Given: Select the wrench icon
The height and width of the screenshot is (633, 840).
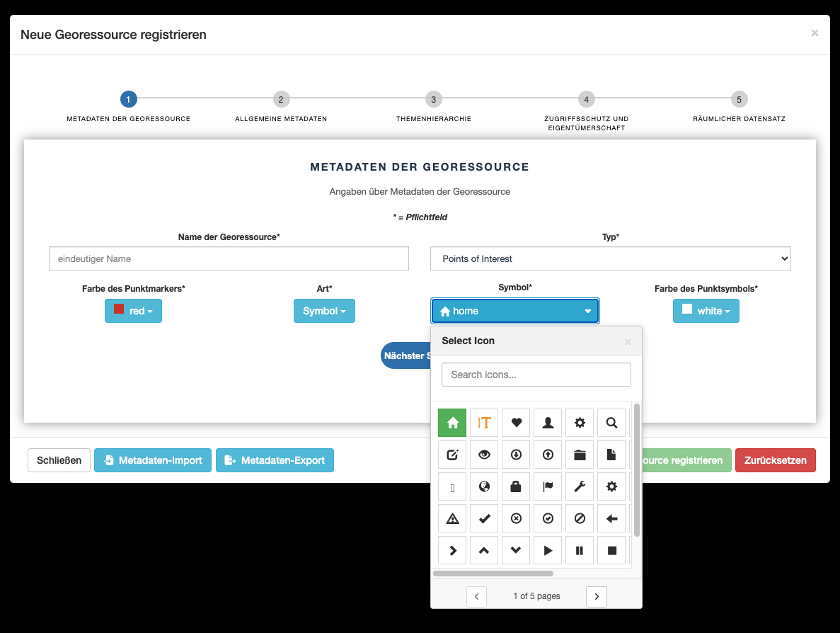Looking at the screenshot, I should coord(580,486).
